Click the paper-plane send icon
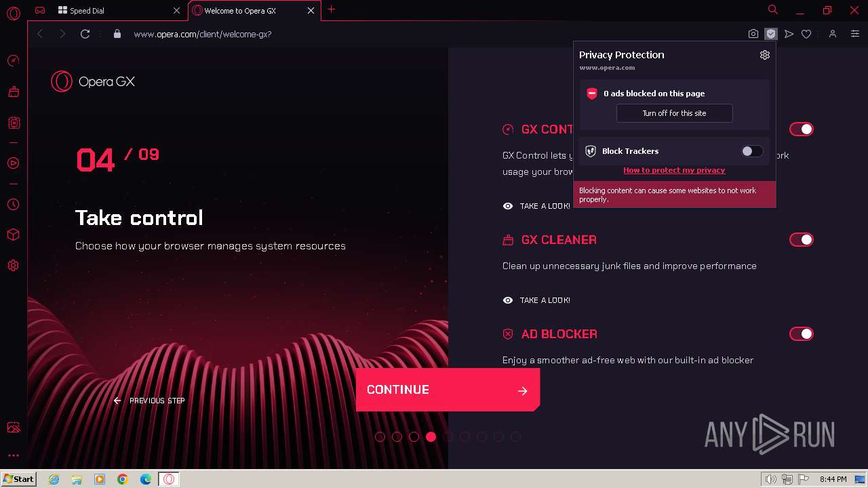 [x=789, y=34]
